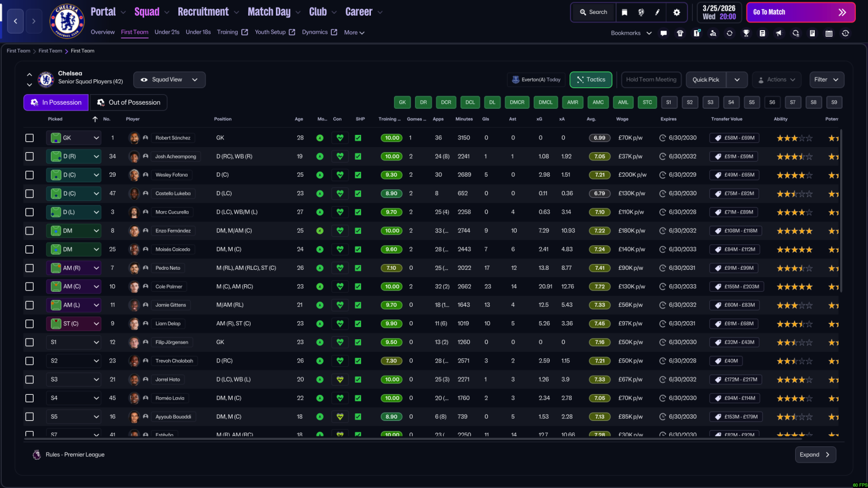Tick the checkbox for Robert Sánchez
The width and height of the screenshot is (868, 488).
point(30,138)
